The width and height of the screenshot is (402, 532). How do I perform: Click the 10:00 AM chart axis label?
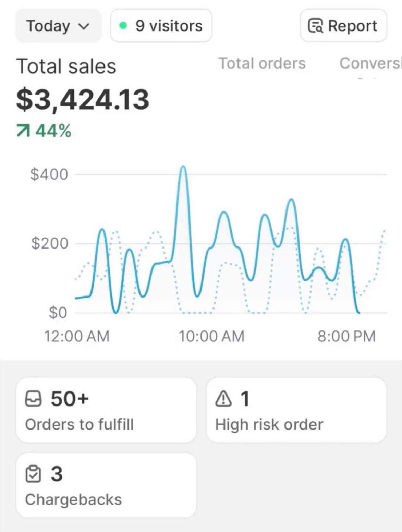(x=211, y=336)
